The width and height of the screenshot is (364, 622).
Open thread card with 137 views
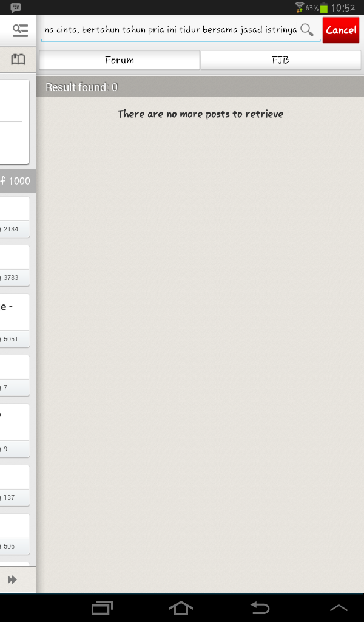15,485
